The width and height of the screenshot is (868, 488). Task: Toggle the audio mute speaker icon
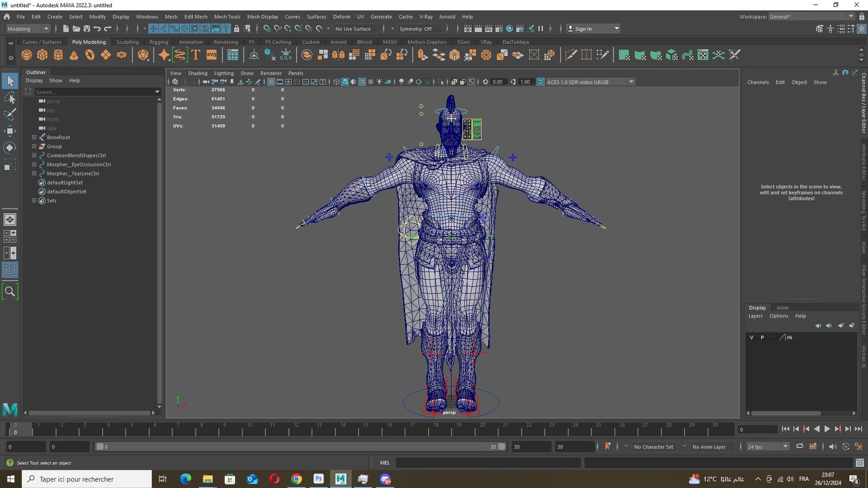(832, 446)
